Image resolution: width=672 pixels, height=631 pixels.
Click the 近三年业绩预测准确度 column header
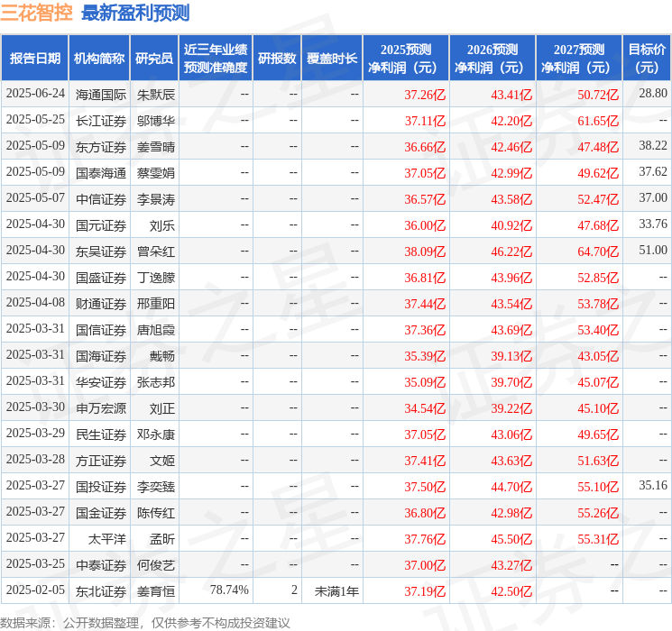(216, 59)
